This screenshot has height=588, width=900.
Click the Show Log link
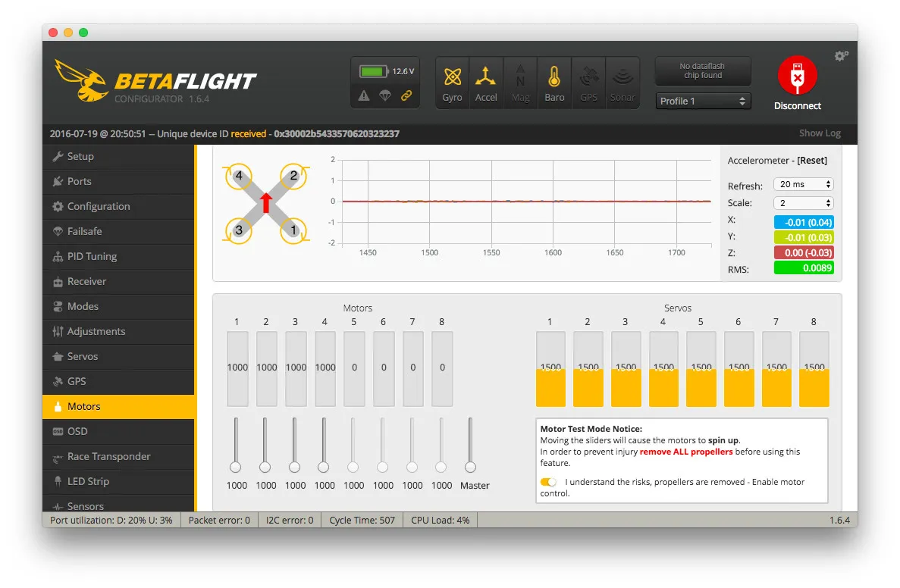(x=820, y=133)
